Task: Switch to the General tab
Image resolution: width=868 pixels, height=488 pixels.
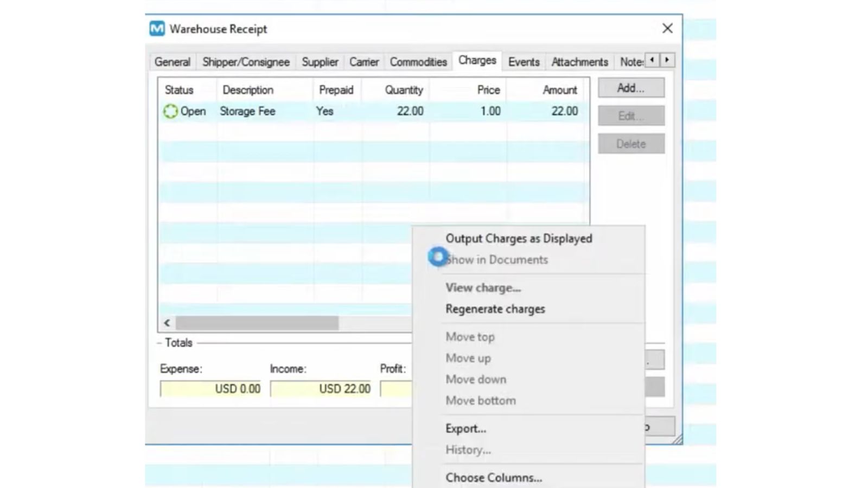Action: coord(173,62)
